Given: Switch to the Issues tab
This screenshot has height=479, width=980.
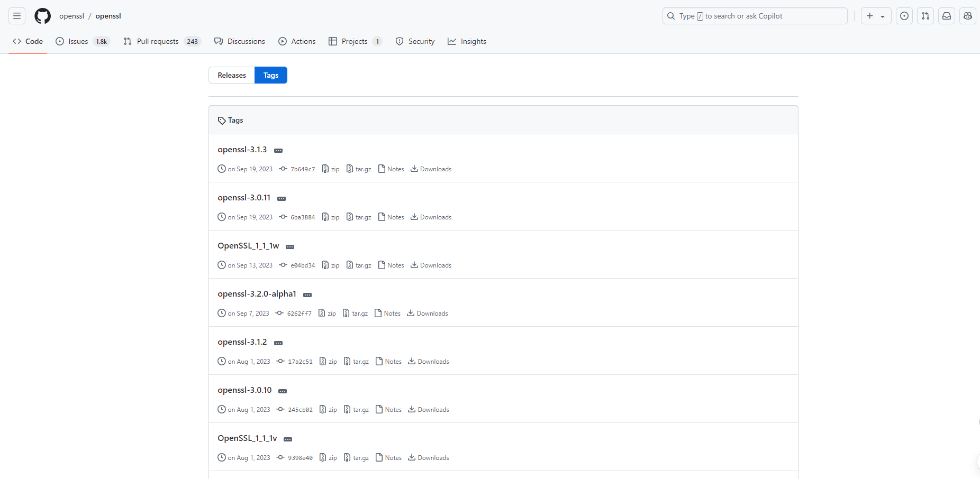Looking at the screenshot, I should click(x=83, y=41).
